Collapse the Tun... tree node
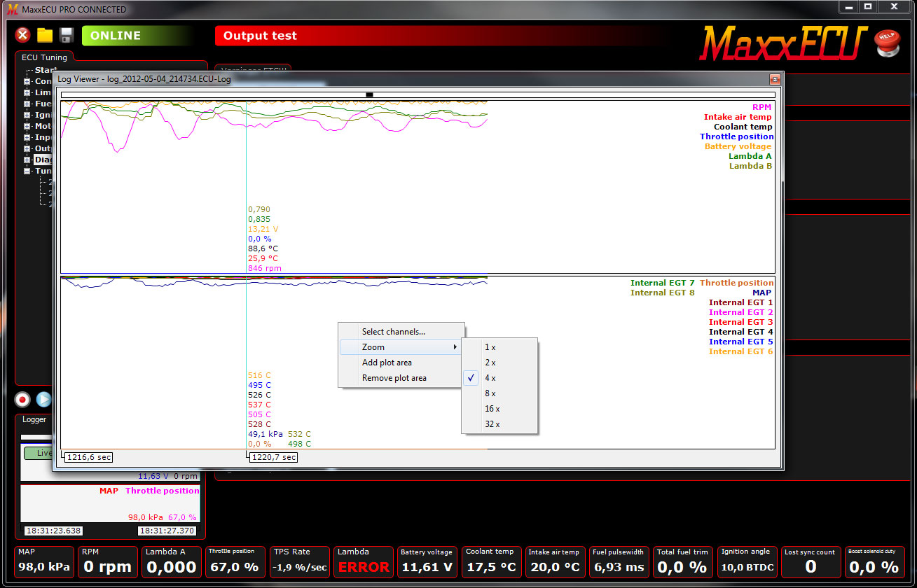This screenshot has width=917, height=588. 27,171
